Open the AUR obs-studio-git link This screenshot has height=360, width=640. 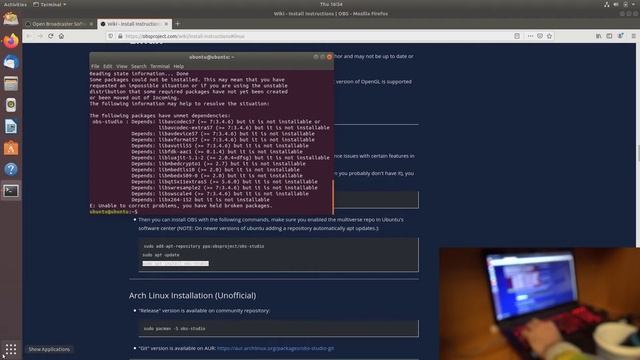[x=276, y=348]
